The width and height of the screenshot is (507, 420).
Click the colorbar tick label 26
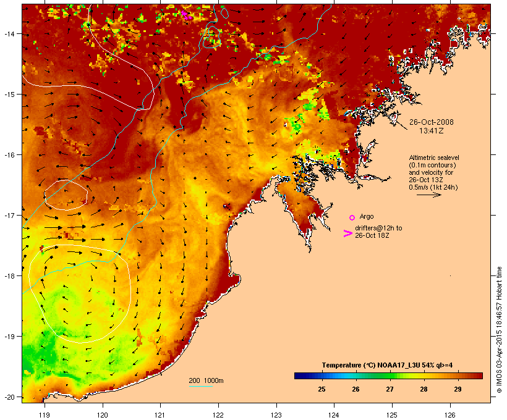[356, 389]
